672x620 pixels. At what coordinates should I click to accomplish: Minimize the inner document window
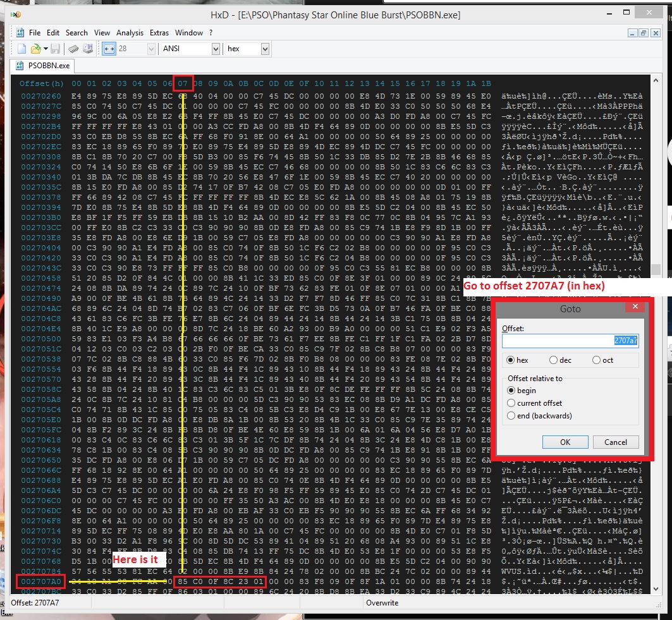tap(632, 33)
